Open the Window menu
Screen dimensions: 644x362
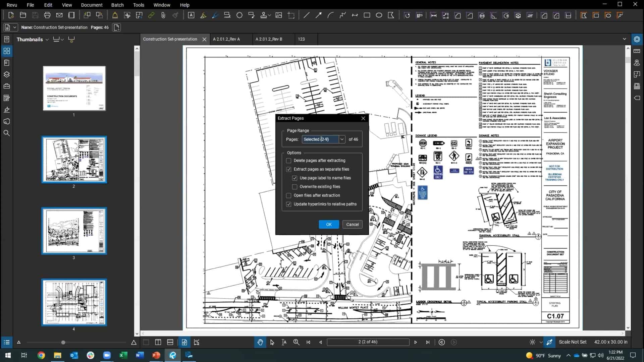[162, 5]
